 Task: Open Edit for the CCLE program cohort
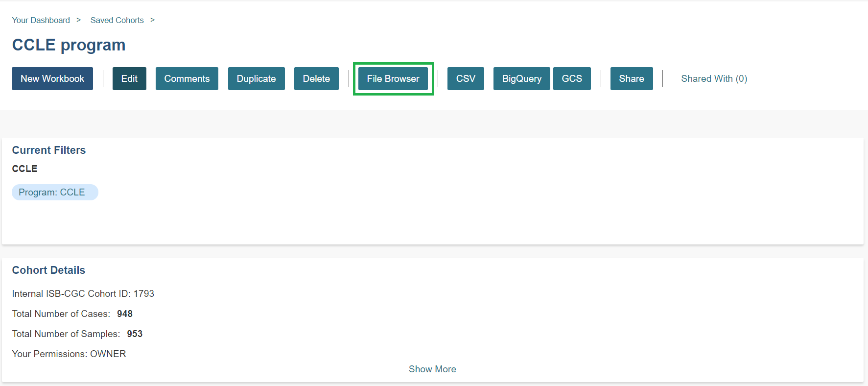click(129, 78)
